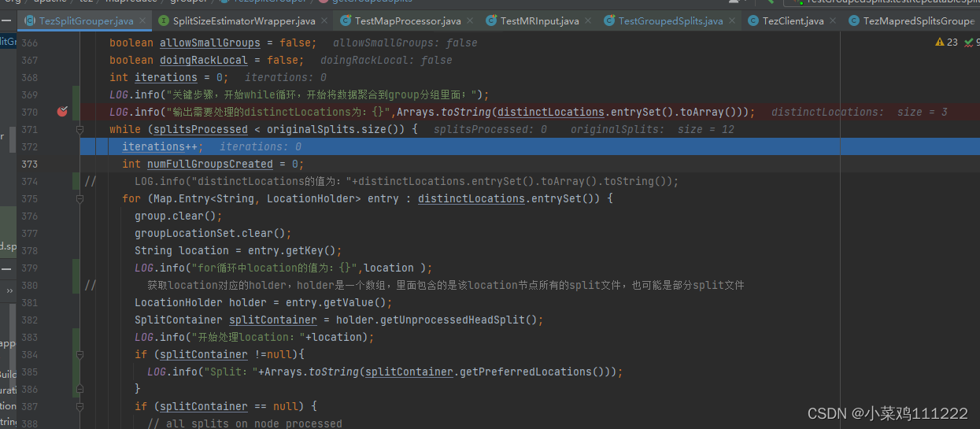Close the TezClient.java tab

[x=833, y=21]
